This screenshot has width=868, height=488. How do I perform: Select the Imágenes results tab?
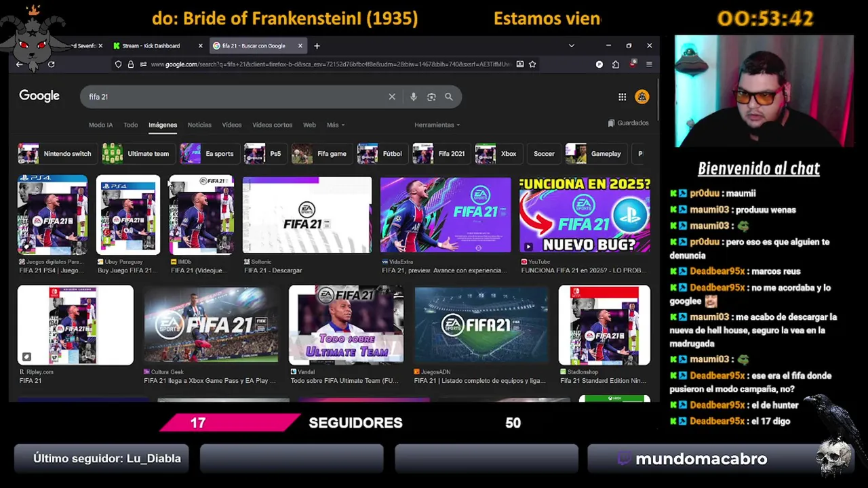163,125
